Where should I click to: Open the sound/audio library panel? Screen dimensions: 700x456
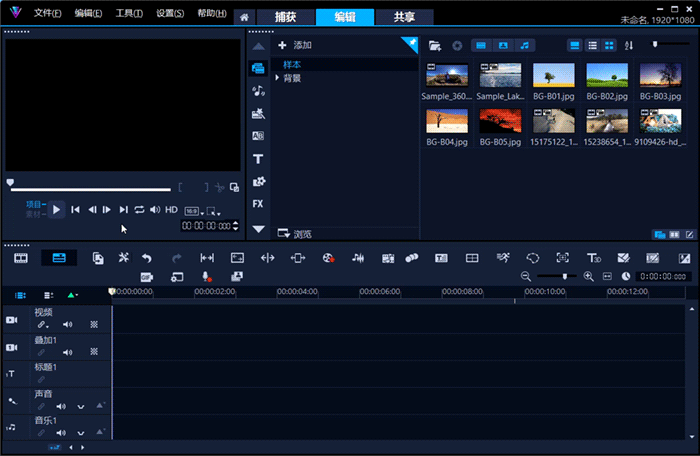click(x=258, y=91)
